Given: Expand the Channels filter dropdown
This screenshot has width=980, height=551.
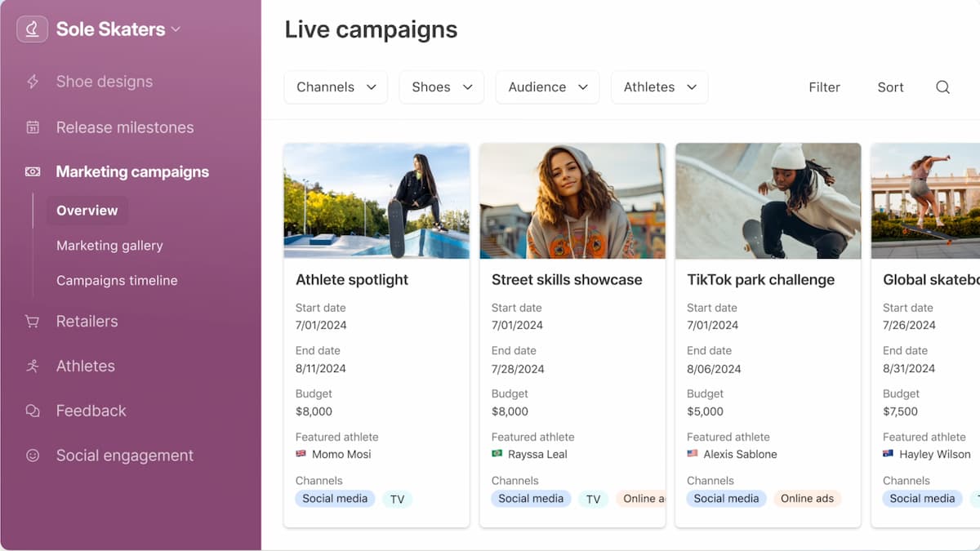Looking at the screenshot, I should [x=336, y=87].
